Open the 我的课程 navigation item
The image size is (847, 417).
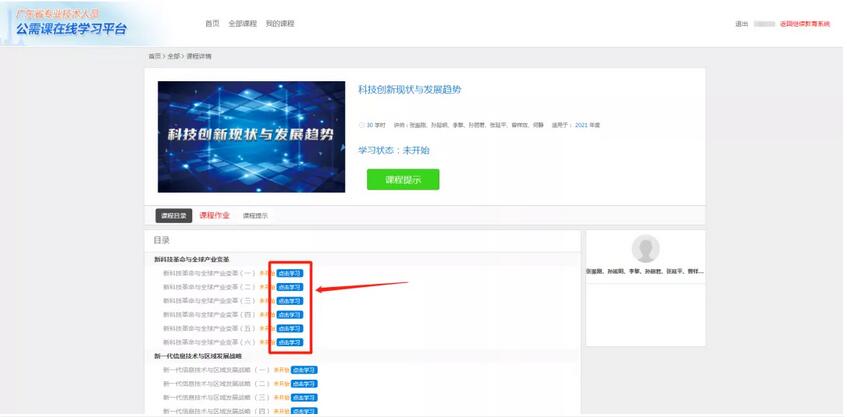(280, 24)
